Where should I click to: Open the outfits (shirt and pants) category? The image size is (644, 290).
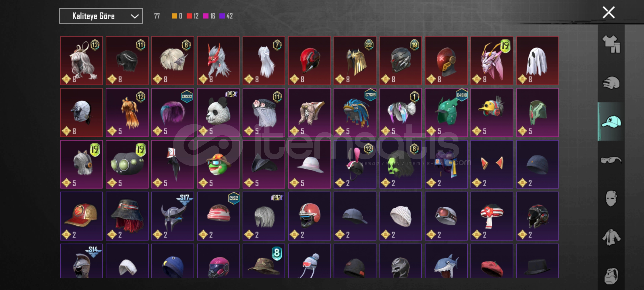[611, 44]
